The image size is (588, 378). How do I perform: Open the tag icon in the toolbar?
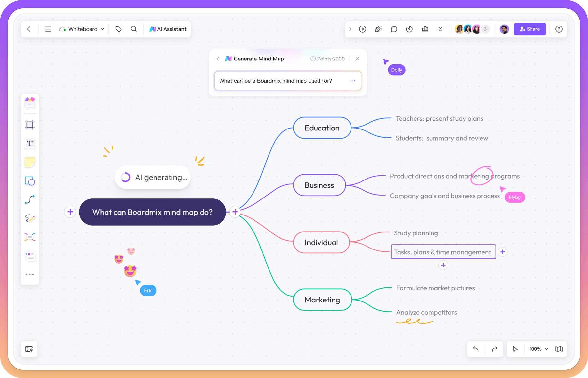click(118, 29)
